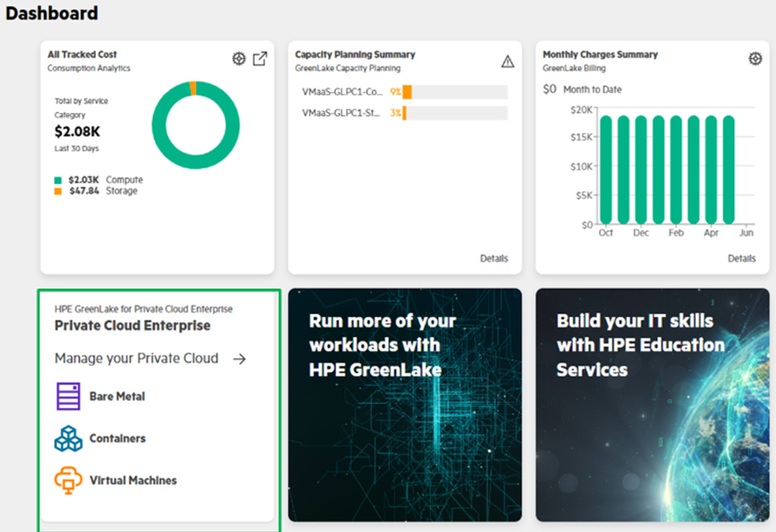Open the Bare Metal service link
776x532 pixels.
[x=118, y=397]
